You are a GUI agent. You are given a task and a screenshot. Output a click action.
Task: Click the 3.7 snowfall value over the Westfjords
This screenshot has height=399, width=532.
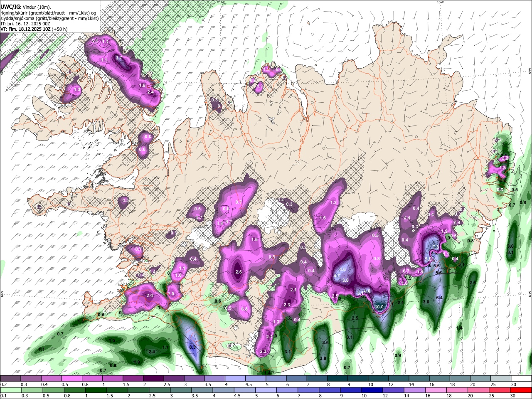point(118,58)
